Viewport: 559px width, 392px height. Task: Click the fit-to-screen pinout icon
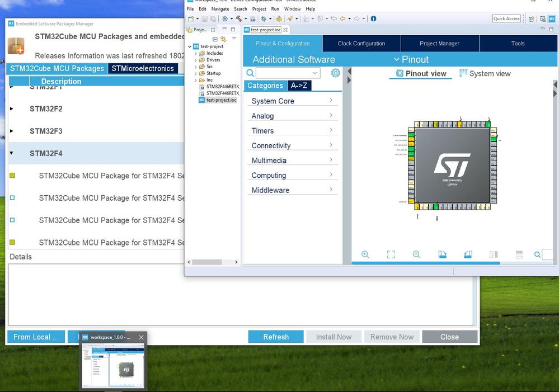[x=391, y=254]
